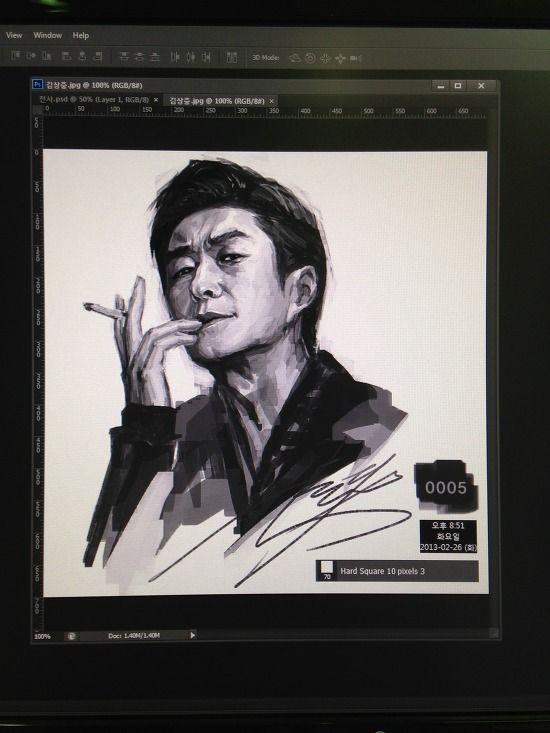Click the ruler origin corner box
The width and height of the screenshot is (550, 733).
click(x=37, y=110)
